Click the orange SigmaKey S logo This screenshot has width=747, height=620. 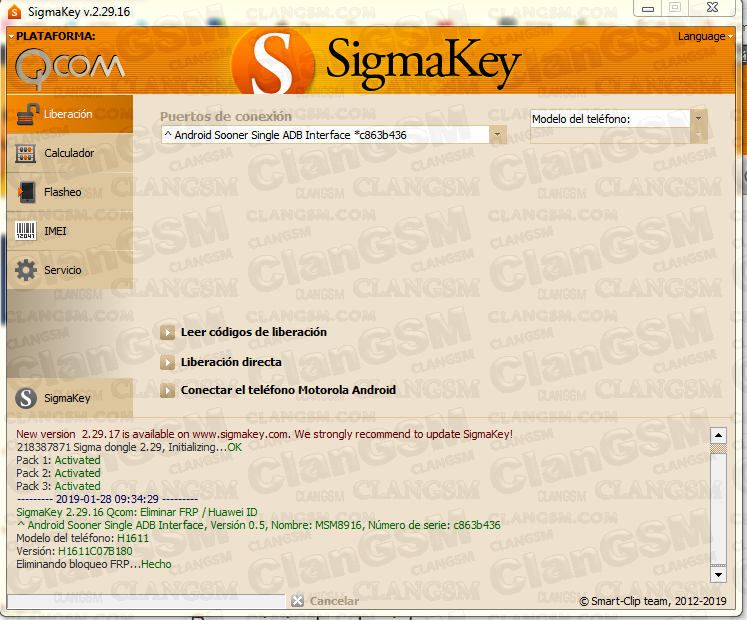point(273,62)
